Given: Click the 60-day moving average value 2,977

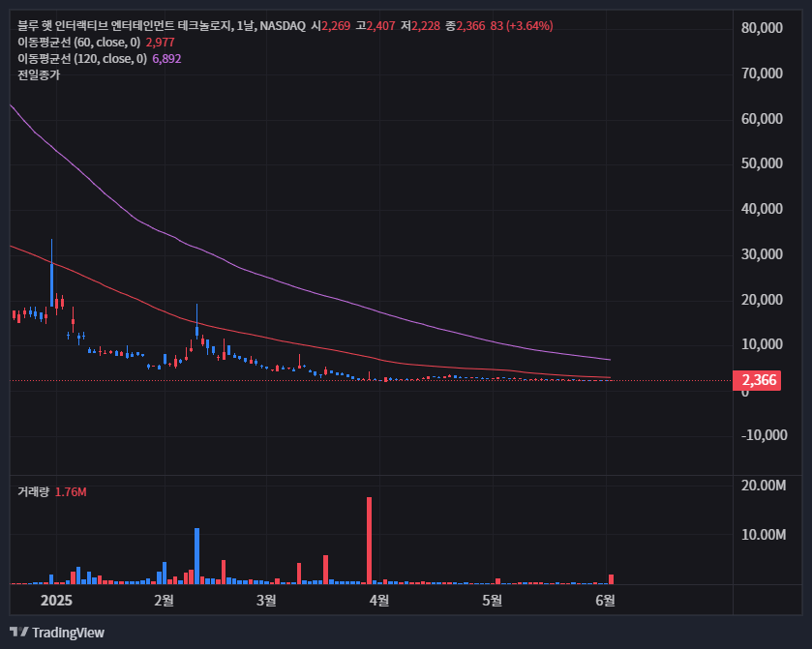Looking at the screenshot, I should coord(160,42).
